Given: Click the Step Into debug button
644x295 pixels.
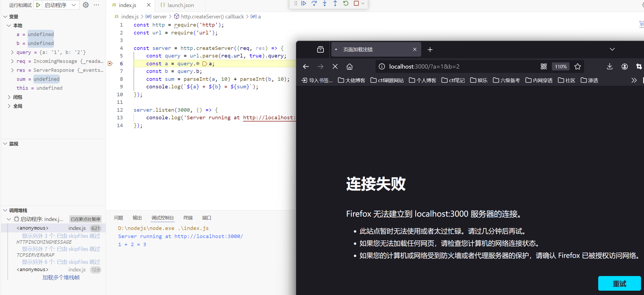Looking at the screenshot, I should (325, 4).
